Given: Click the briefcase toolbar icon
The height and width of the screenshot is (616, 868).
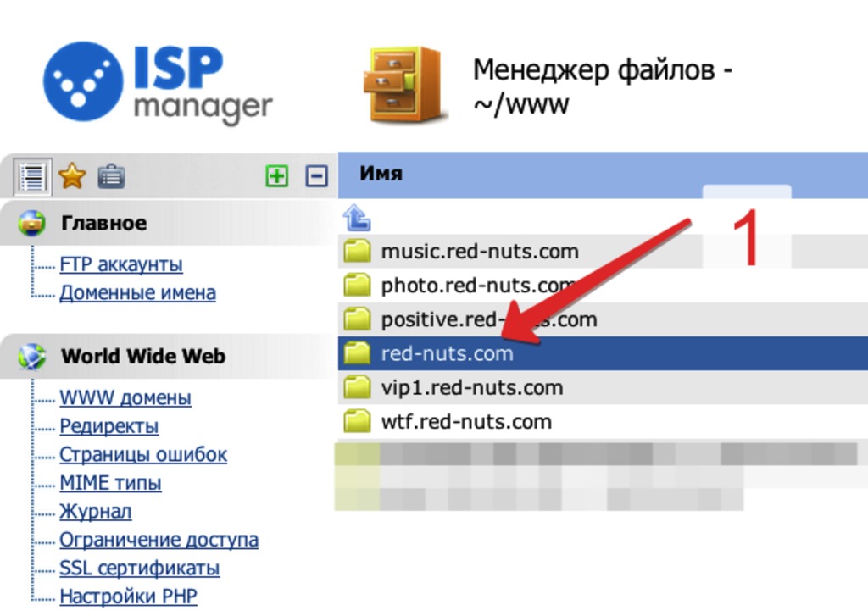Looking at the screenshot, I should pyautogui.click(x=111, y=177).
